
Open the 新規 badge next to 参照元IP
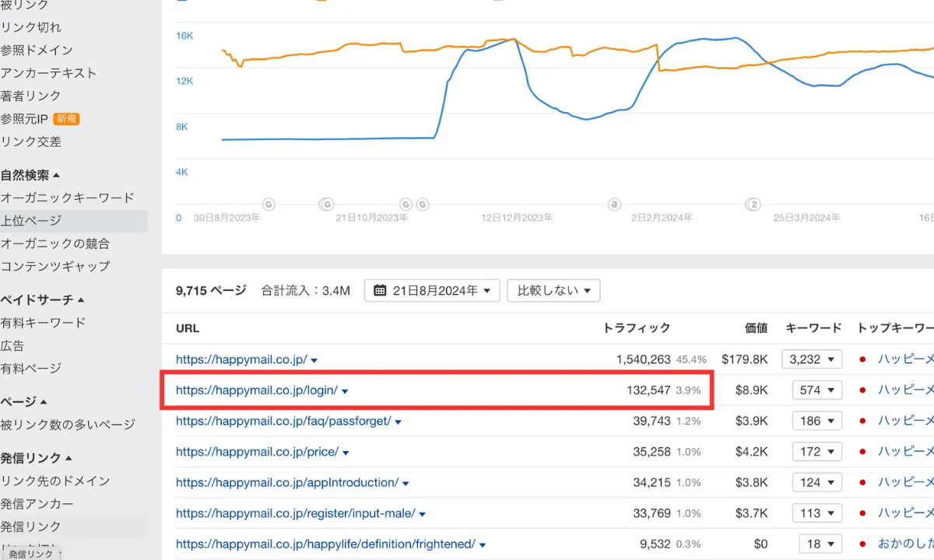(65, 119)
